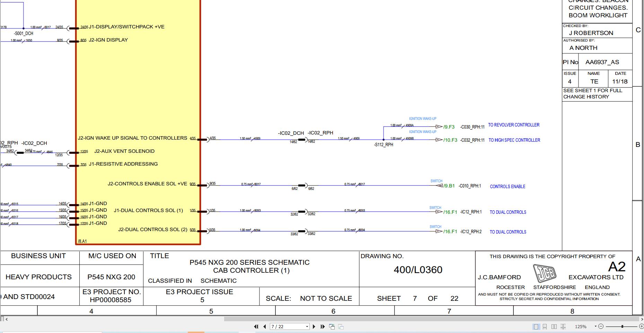Viewport: 644px width, 333px height.
Task: Click the J2-AUX VENT SOLENOID label
Action: pyautogui.click(x=124, y=151)
